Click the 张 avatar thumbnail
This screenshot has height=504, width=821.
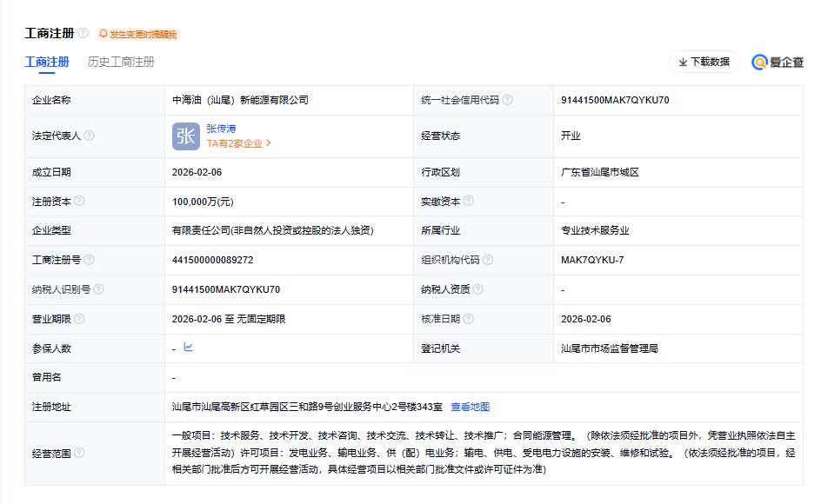click(184, 136)
